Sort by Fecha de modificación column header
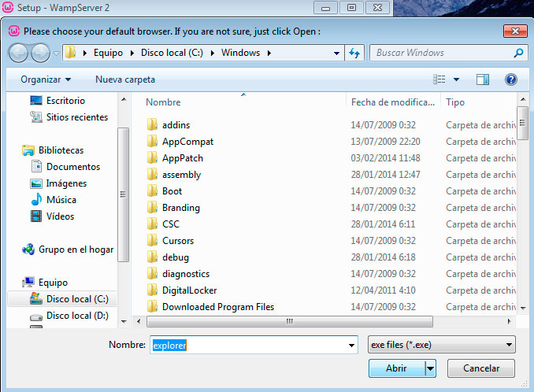Viewport: 534px width, 392px height. [392, 102]
